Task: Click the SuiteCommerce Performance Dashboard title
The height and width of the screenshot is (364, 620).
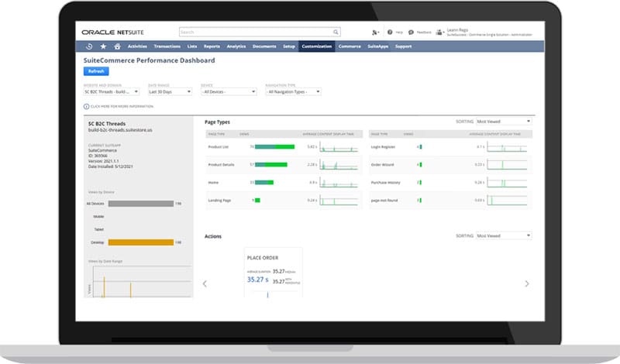Action: (x=149, y=60)
